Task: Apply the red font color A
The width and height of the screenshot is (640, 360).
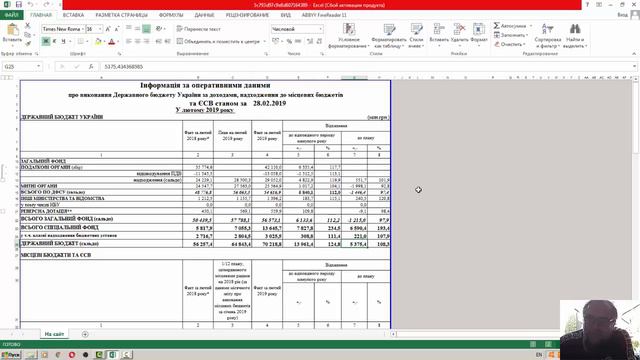Action: click(x=111, y=41)
